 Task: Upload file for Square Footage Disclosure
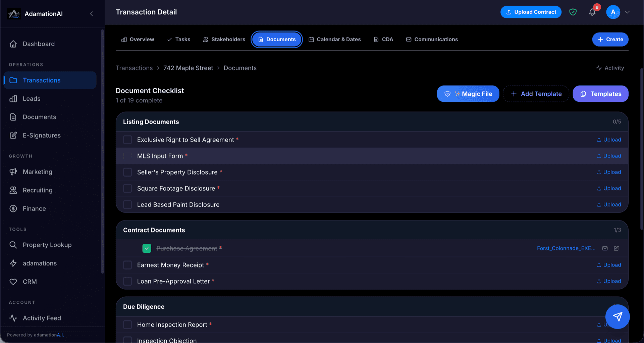tap(609, 188)
